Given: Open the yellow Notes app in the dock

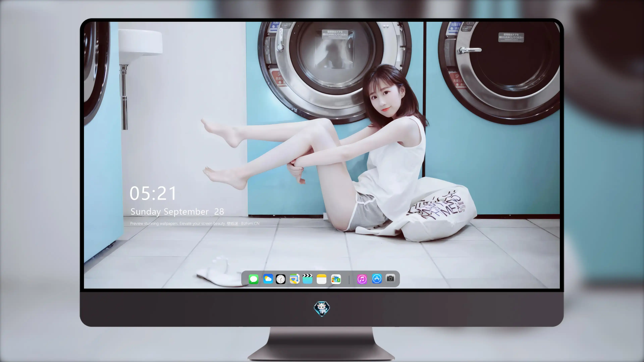Looking at the screenshot, I should coord(321,279).
